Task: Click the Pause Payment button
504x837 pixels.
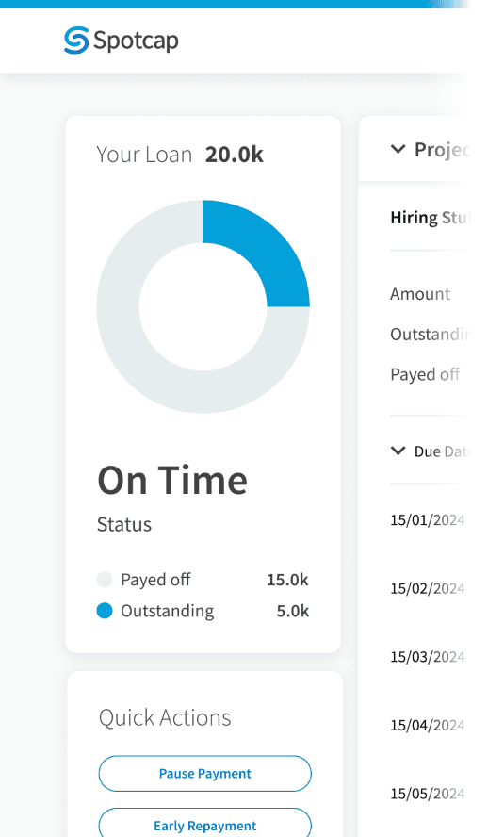Action: (x=204, y=774)
